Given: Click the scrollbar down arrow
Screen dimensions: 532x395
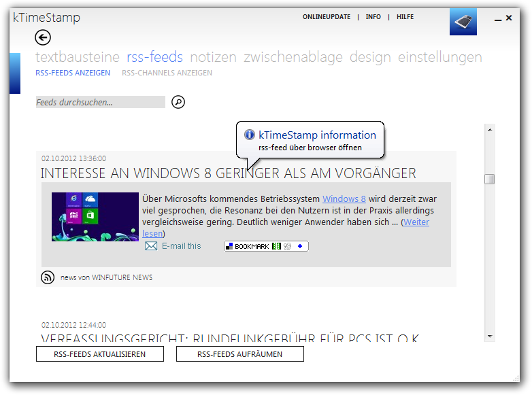Looking at the screenshot, I should click(x=490, y=336).
